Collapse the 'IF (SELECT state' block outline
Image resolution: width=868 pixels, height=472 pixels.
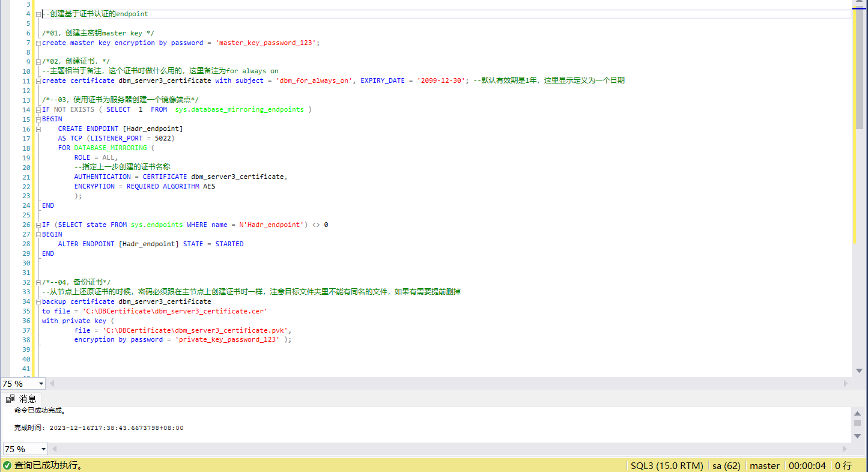coord(38,225)
